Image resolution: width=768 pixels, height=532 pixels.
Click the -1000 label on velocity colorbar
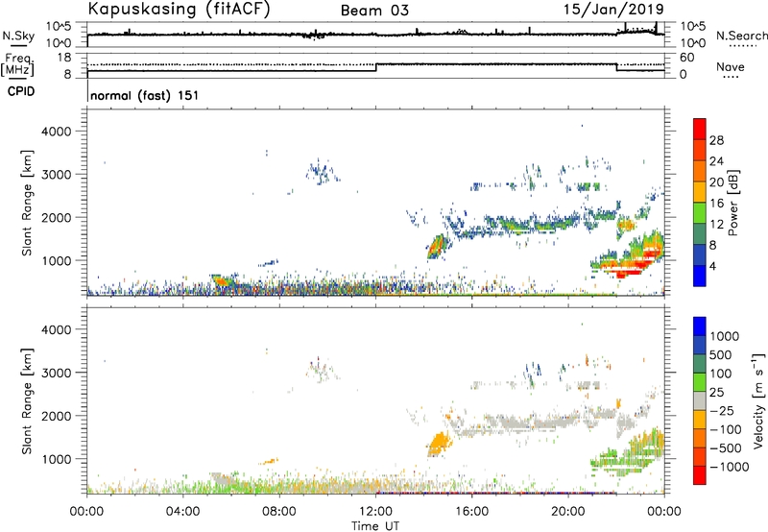pyautogui.click(x=729, y=467)
